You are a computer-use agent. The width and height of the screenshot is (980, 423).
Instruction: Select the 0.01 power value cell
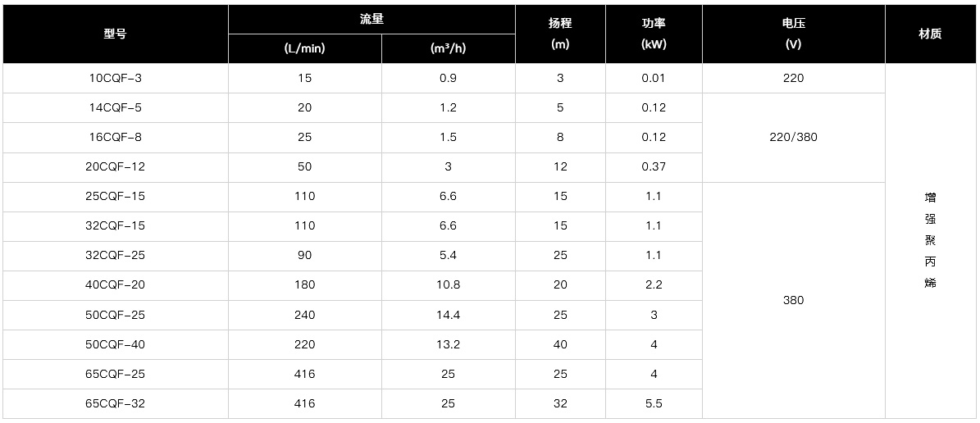(654, 78)
